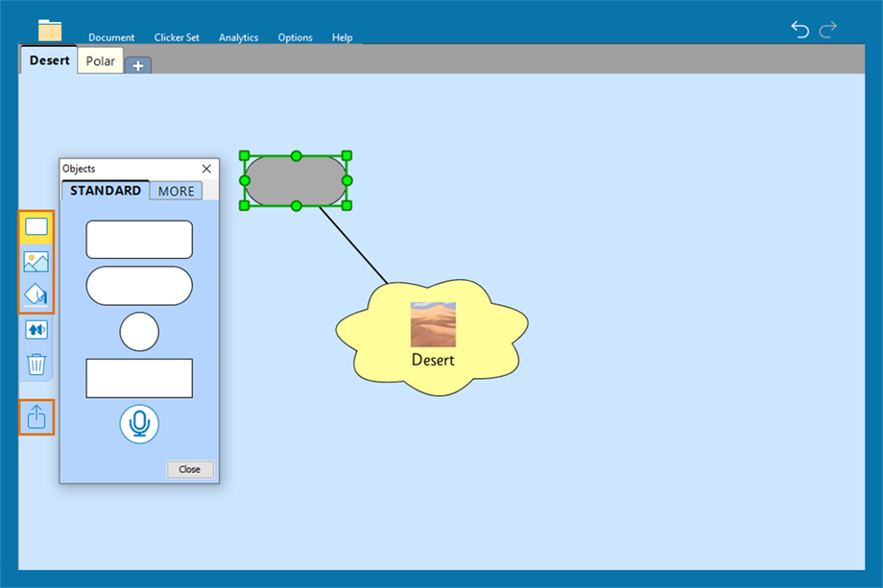Click the blue arrows icon above the trash
The image size is (883, 588).
[36, 329]
